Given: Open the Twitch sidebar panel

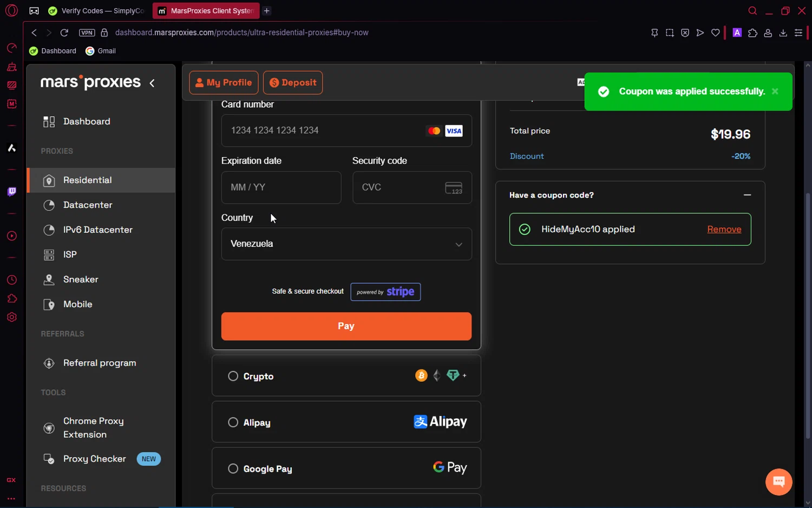Looking at the screenshot, I should pos(12,191).
